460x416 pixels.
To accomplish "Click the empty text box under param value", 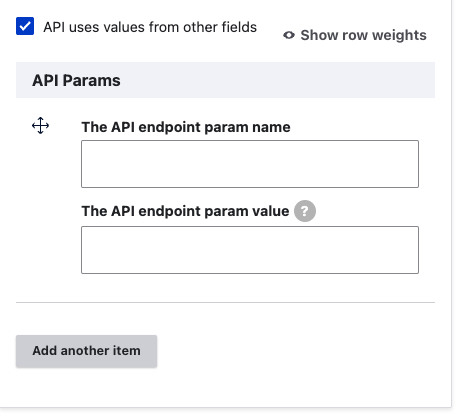I will click(250, 250).
